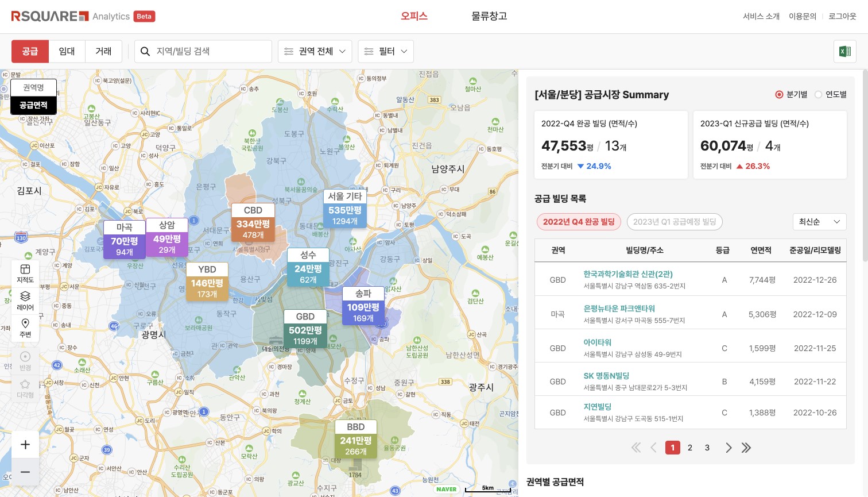This screenshot has height=497, width=868.
Task: Click the 주변 nearby location pin icon
Action: pos(25,328)
